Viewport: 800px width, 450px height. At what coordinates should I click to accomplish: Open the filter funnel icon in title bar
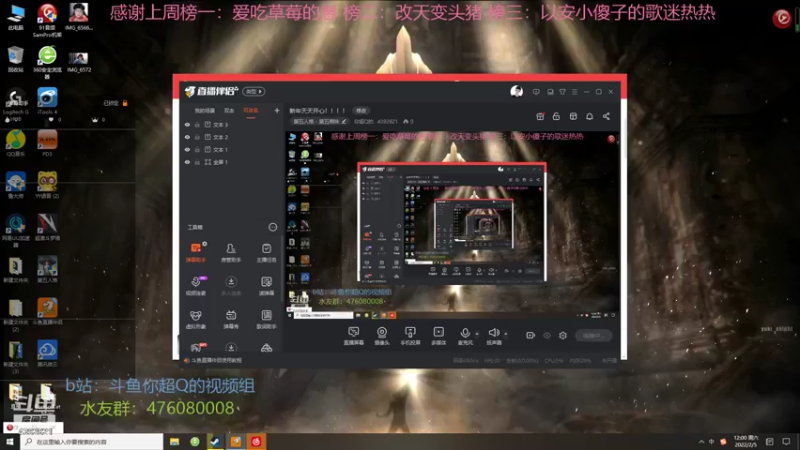[x=562, y=92]
